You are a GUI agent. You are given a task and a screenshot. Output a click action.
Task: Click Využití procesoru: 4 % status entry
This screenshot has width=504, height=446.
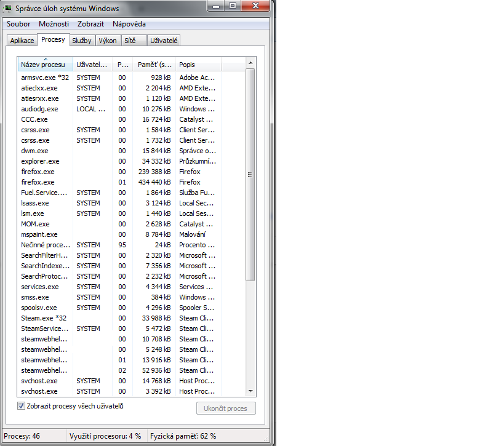click(x=105, y=436)
